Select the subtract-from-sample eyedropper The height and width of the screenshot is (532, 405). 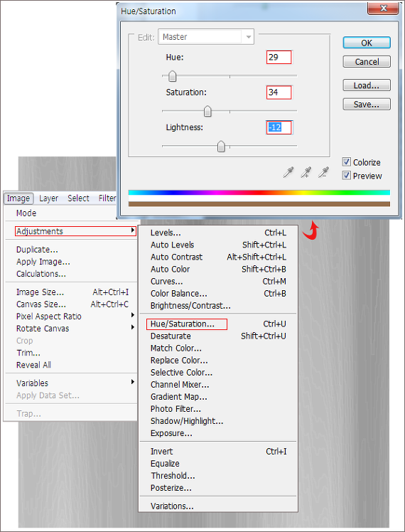tap(324, 172)
